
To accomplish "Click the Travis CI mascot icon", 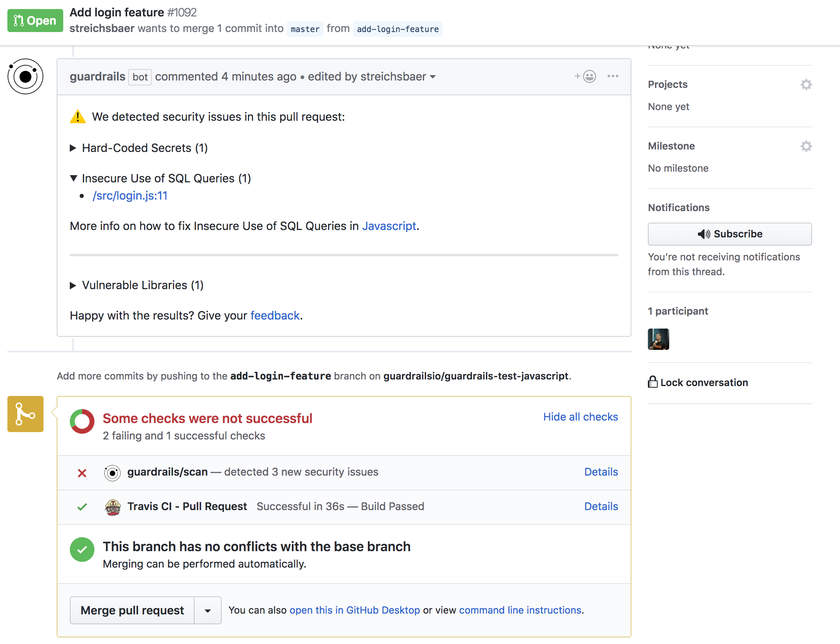I will click(112, 507).
